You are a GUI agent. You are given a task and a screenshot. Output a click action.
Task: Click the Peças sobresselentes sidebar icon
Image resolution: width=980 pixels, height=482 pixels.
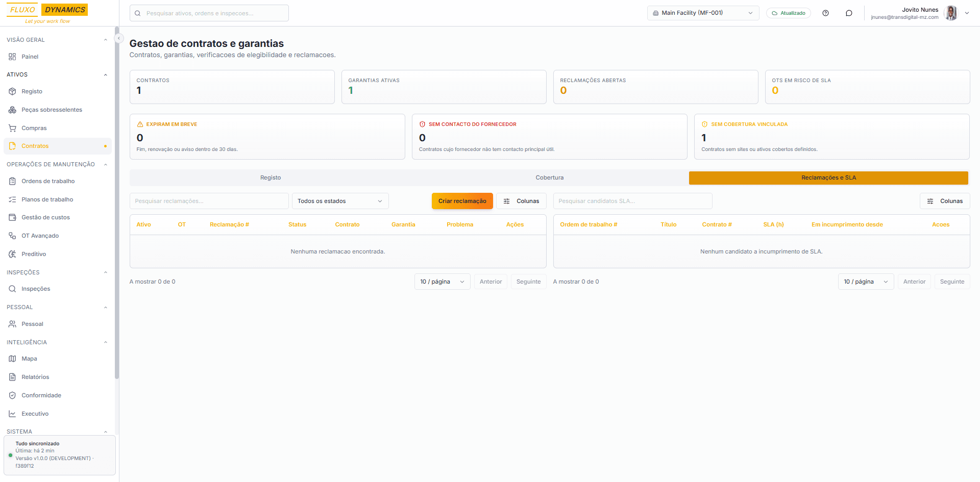click(12, 110)
